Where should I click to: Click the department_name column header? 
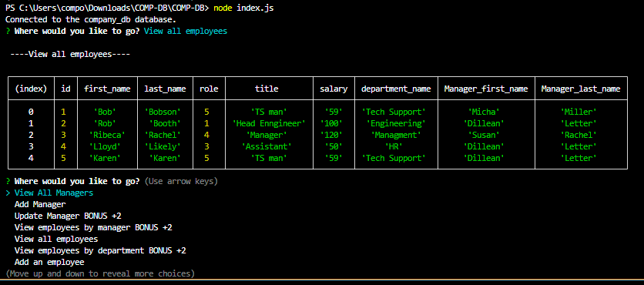(x=396, y=89)
